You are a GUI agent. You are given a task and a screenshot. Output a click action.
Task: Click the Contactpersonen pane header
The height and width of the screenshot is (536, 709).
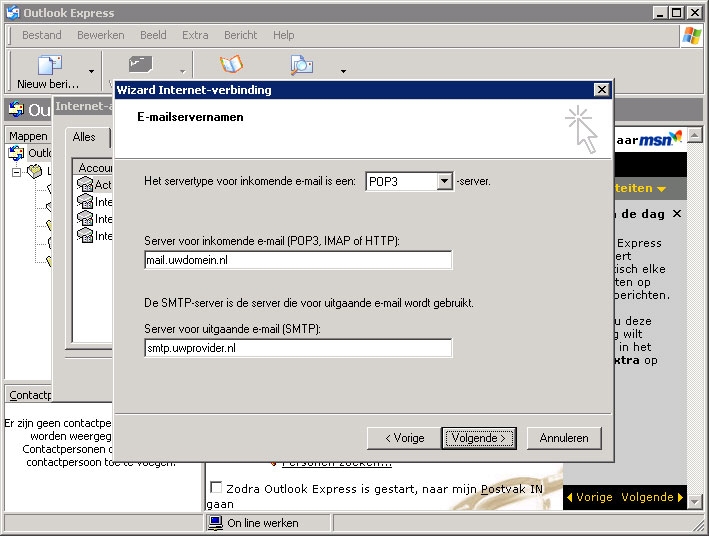point(29,395)
